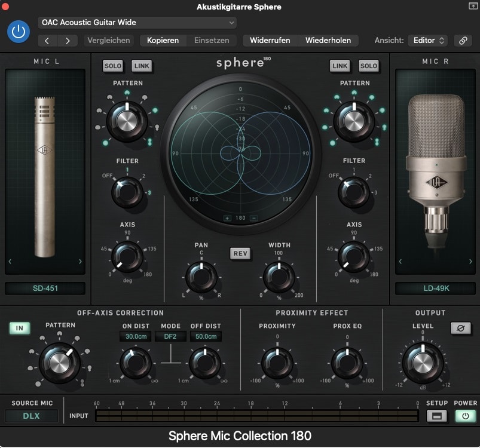Open the Ansicht Editor view dropdown

[427, 41]
